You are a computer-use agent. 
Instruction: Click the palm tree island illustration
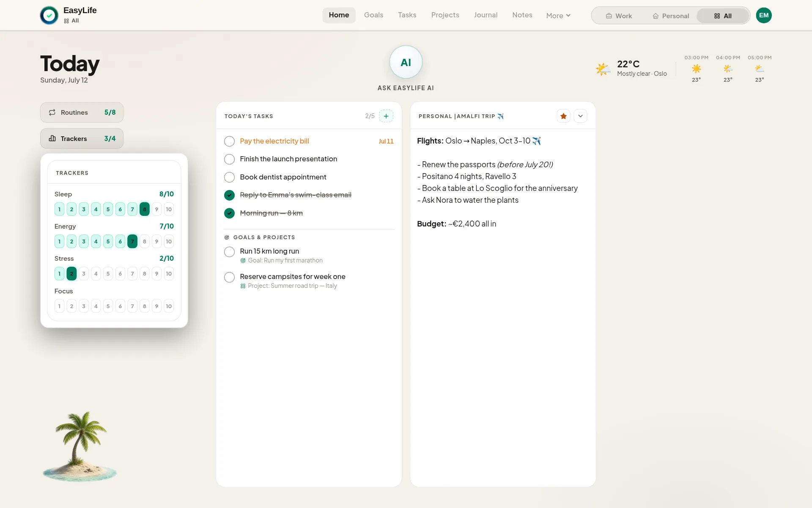click(x=80, y=447)
